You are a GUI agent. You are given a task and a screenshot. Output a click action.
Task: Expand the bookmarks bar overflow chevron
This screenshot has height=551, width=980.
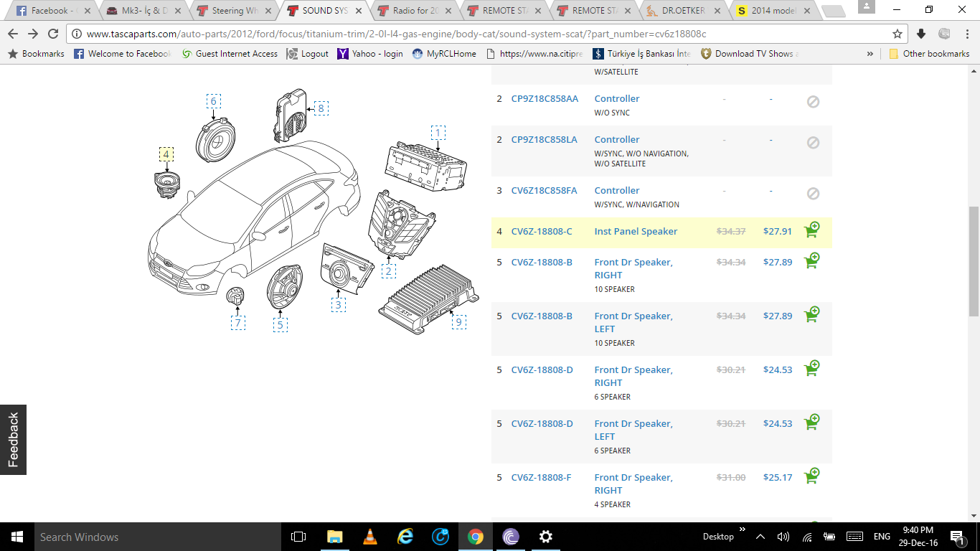(x=870, y=54)
